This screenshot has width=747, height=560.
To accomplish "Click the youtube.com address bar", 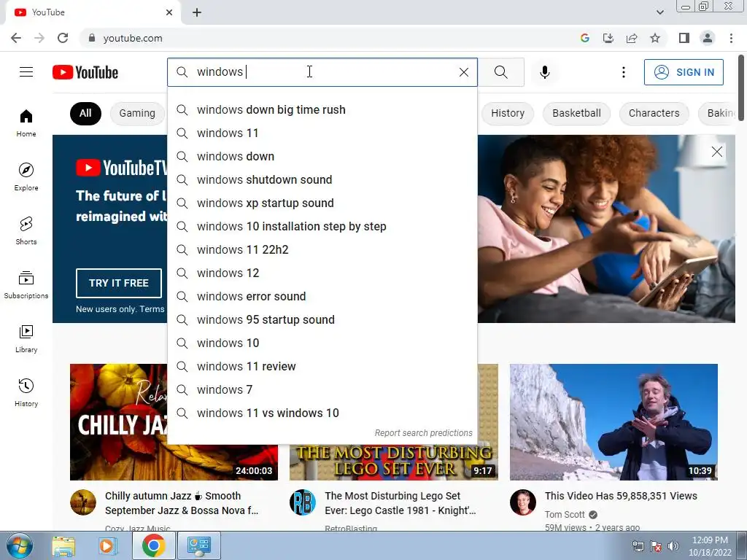I will [x=329, y=38].
